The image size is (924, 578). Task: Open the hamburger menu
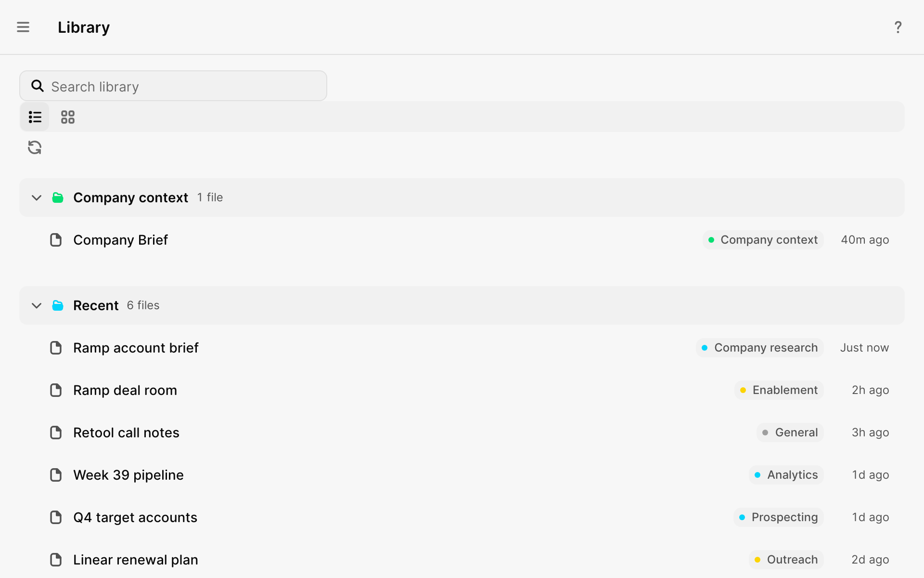pos(23,27)
